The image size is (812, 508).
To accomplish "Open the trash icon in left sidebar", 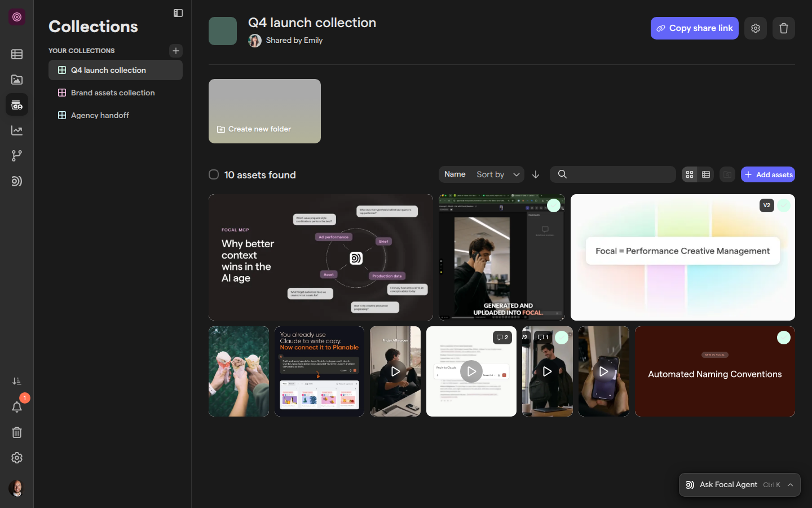I will 17,432.
